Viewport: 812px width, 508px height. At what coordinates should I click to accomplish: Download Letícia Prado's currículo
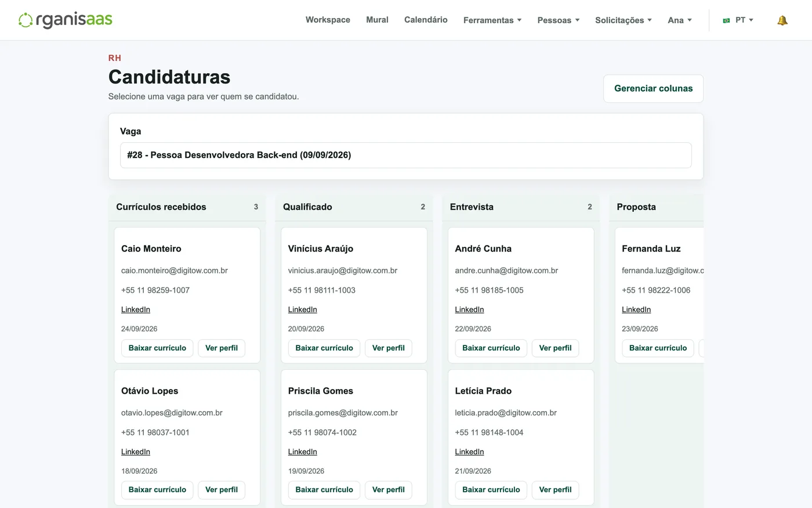pos(491,489)
